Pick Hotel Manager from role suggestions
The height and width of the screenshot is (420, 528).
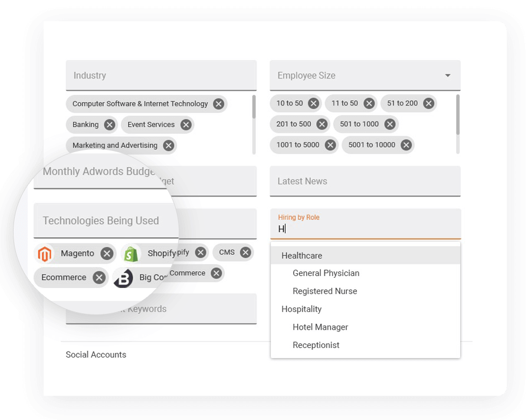click(320, 327)
